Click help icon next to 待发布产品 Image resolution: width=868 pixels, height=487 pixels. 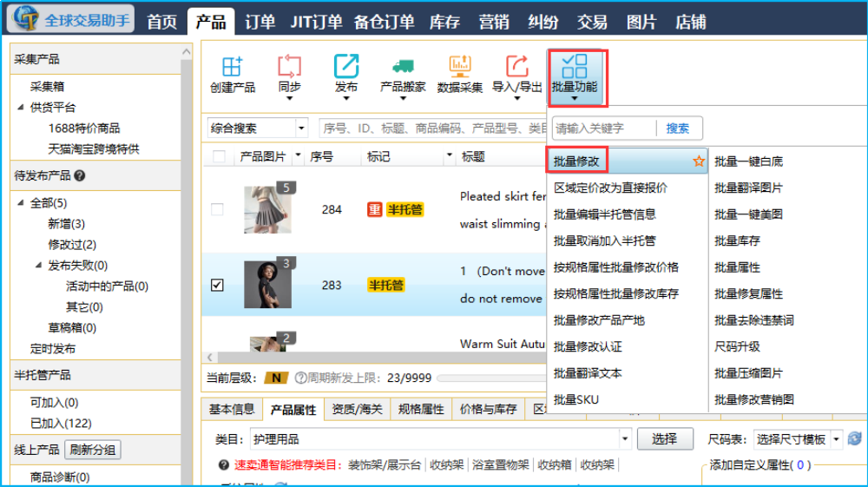pyautogui.click(x=80, y=176)
